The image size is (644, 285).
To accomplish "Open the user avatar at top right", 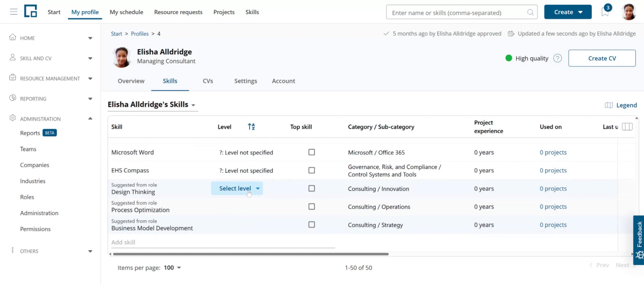I will (x=629, y=12).
